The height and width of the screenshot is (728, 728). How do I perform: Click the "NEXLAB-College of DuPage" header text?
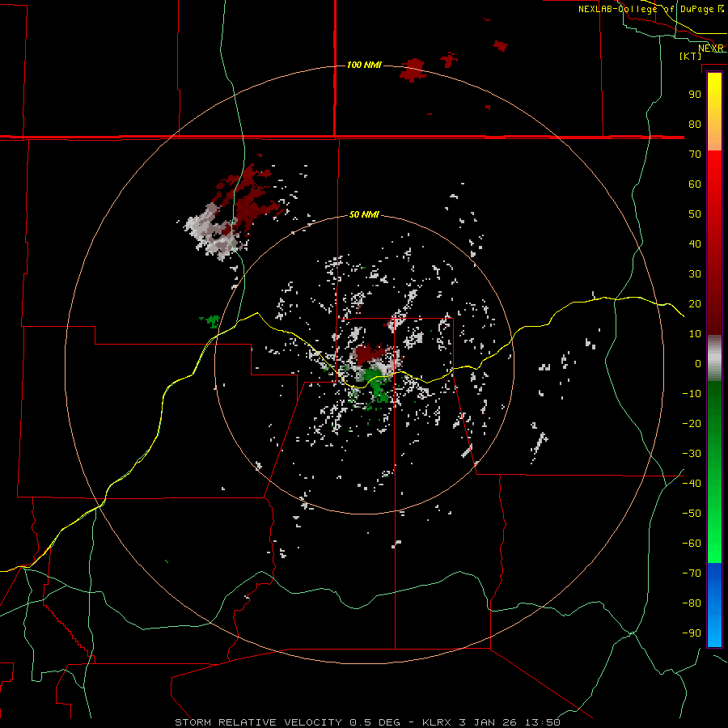point(646,9)
